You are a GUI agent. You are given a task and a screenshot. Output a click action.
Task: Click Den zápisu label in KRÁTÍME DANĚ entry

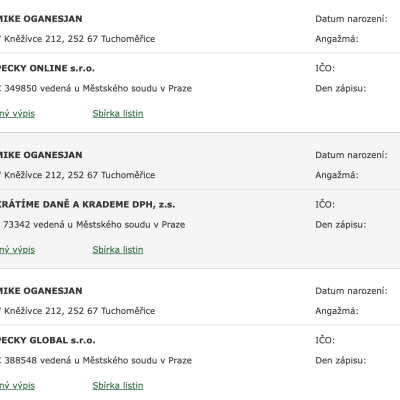340,224
